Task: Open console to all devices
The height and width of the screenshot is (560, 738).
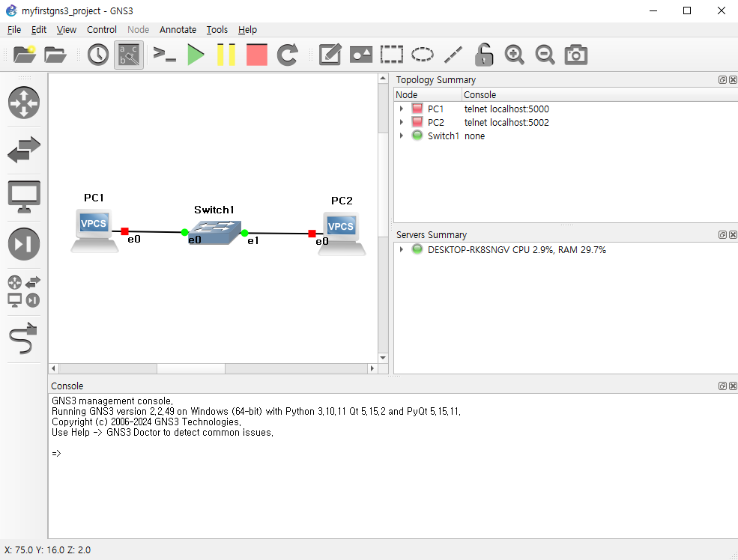Action: pos(164,55)
